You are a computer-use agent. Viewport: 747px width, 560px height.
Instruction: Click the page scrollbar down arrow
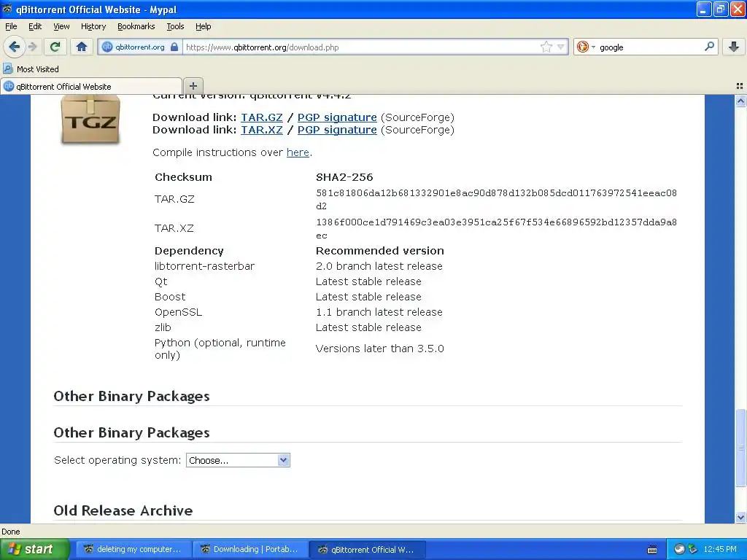[740, 517]
